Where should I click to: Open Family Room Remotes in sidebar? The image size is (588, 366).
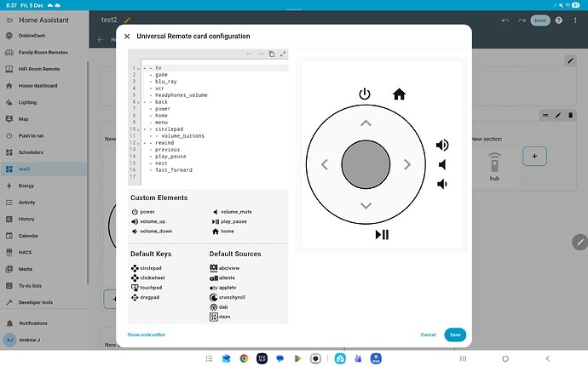pos(43,52)
